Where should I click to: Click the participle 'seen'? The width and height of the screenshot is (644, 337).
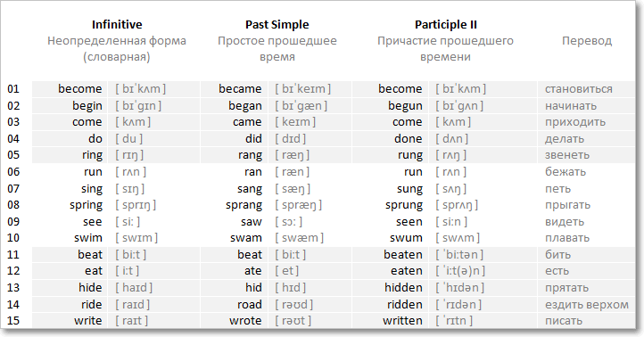click(x=409, y=222)
